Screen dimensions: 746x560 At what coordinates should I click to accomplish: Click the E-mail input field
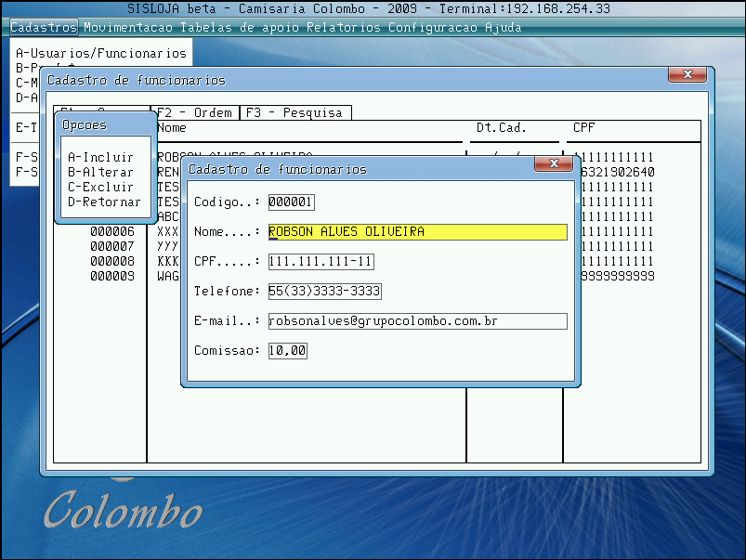[416, 321]
